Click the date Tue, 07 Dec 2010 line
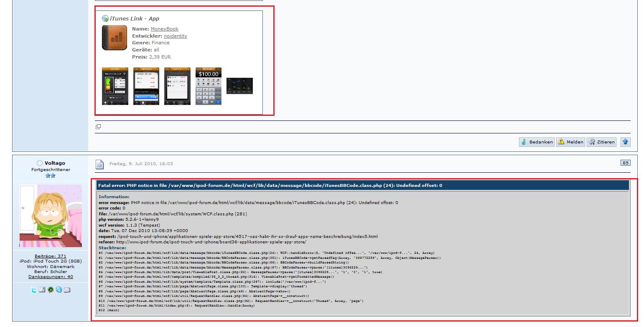Viewport: 644px width, 327px height. (143, 230)
